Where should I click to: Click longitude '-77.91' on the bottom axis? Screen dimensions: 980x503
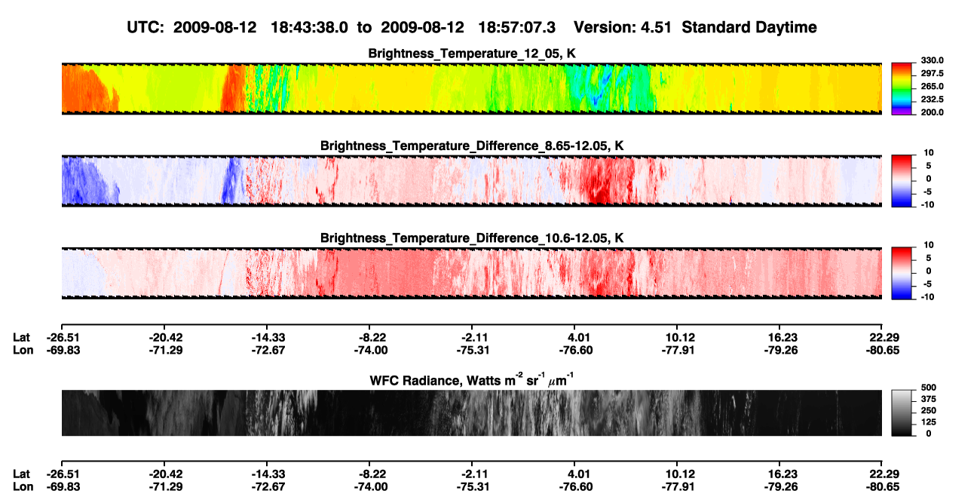[677, 487]
